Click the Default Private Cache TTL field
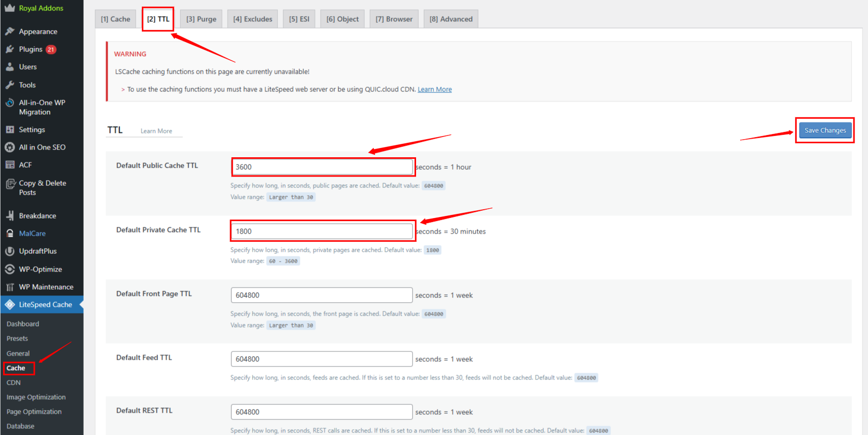This screenshot has width=868, height=435. pos(322,231)
